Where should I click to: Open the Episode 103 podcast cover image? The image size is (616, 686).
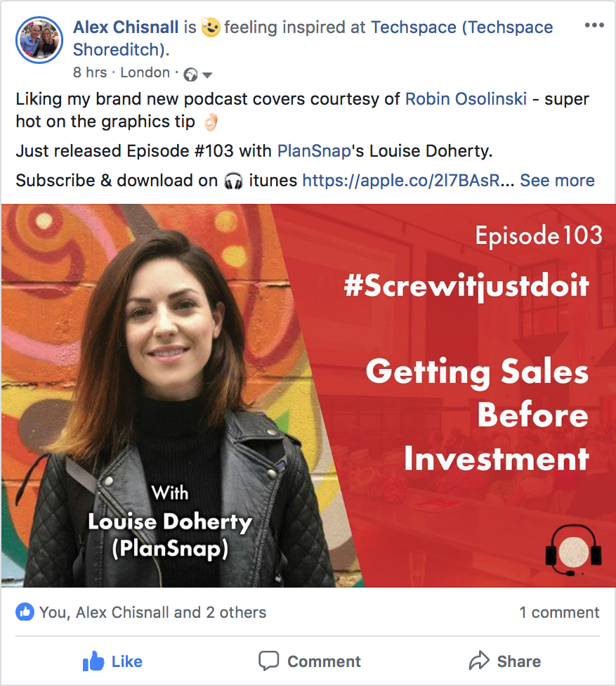308,396
